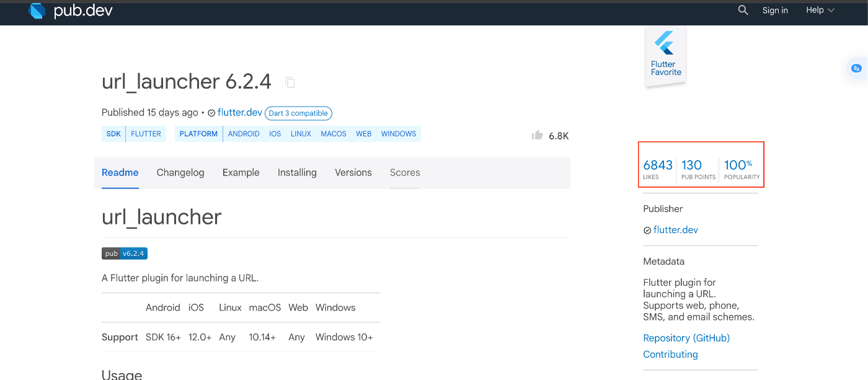Screen dimensions: 868x380
Task: Click the 'Metadata' sidebar heading
Action: (664, 262)
